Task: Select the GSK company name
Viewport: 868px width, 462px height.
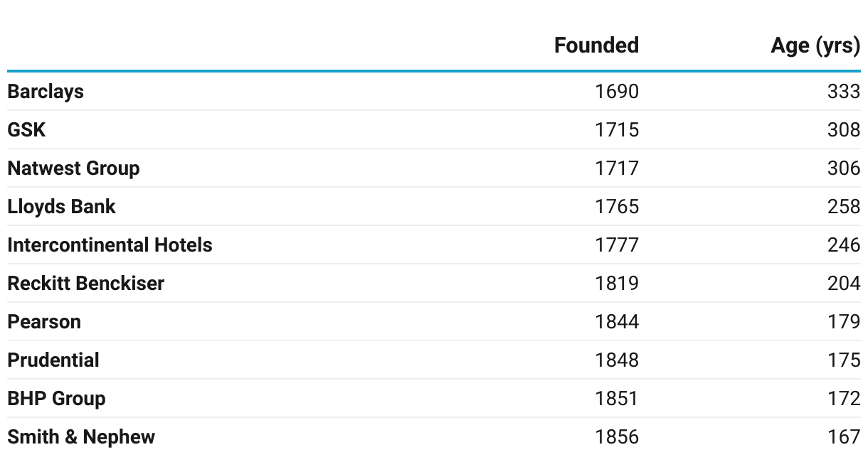Action: [x=26, y=130]
